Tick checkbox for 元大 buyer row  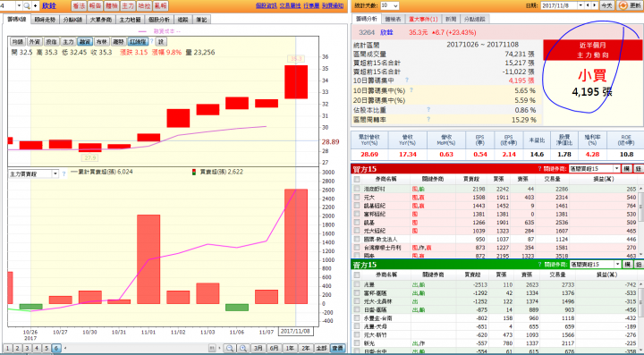tap(357, 198)
